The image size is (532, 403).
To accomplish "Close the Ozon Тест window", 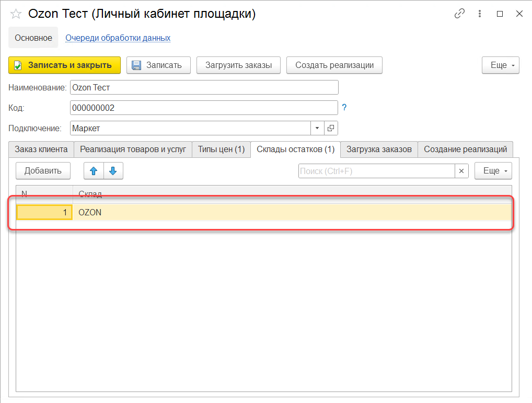I will 519,14.
